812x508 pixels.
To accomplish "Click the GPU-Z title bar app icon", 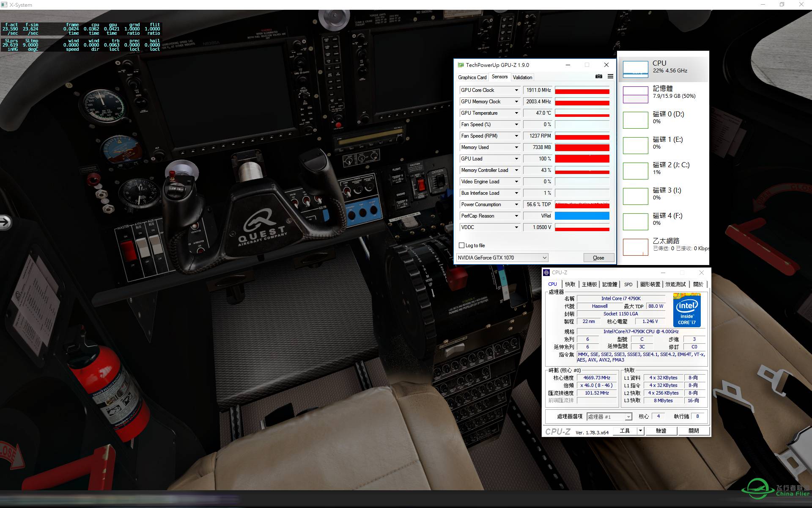I will (x=461, y=65).
